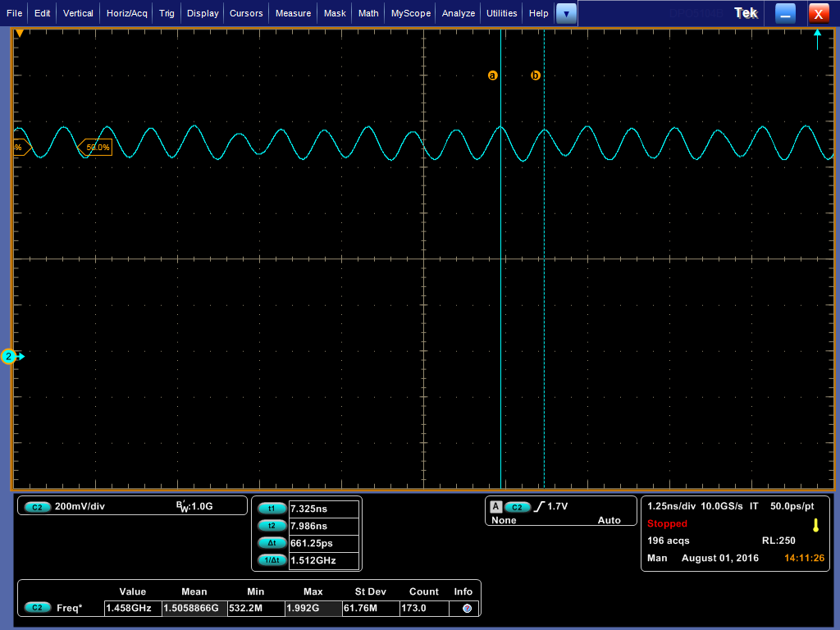The height and width of the screenshot is (630, 840).
Task: Click the C2 trigger source badge
Action: 518,507
